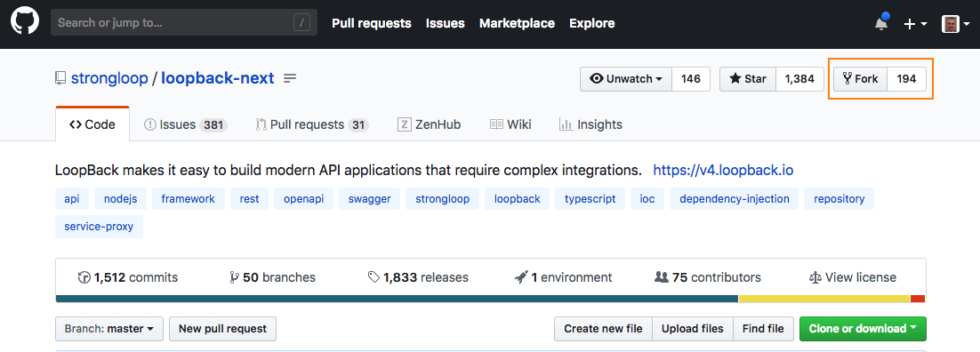Click the slash shortcut hint icon
Viewport: 980px width, 352px height.
(301, 23)
